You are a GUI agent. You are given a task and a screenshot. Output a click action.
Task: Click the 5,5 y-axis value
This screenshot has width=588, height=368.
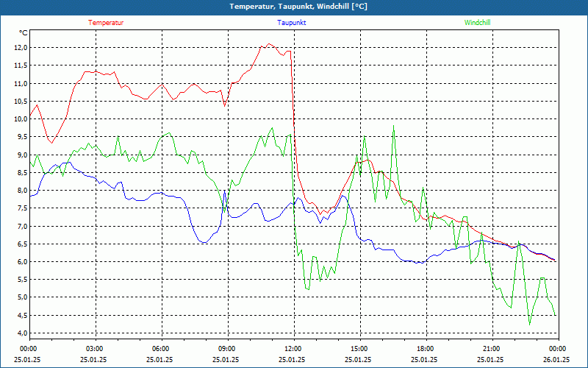(23, 280)
